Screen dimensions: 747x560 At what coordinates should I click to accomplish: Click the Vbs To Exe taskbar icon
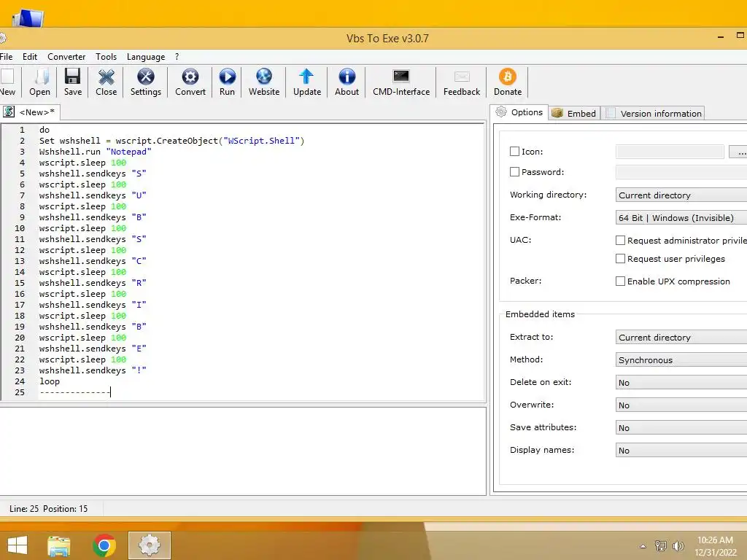click(x=149, y=545)
